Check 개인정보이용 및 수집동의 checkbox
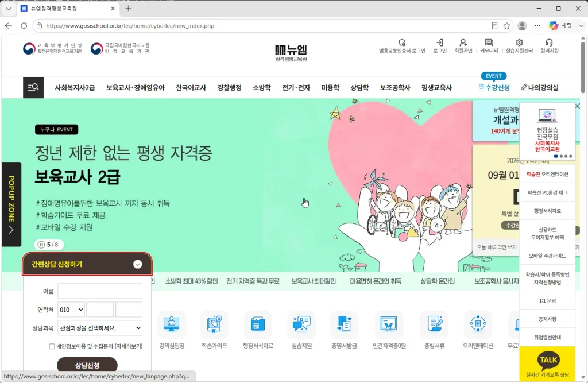The width and height of the screenshot is (588, 383). pos(52,346)
